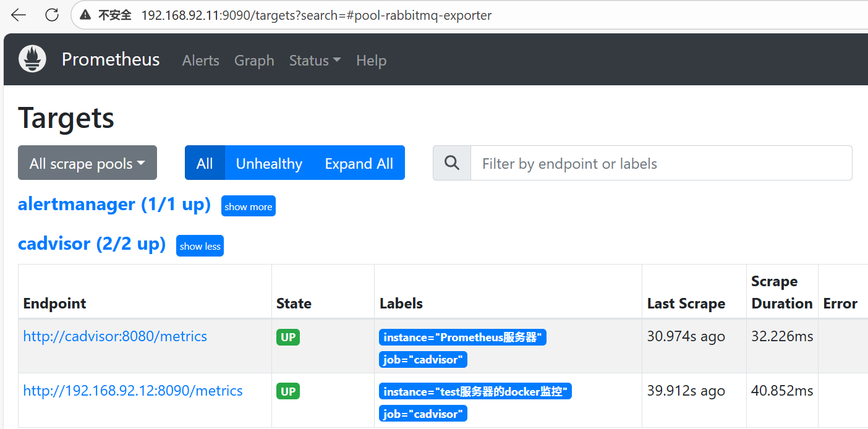The height and width of the screenshot is (429, 868).
Task: Click the Prometheus torch logo
Action: click(x=32, y=59)
